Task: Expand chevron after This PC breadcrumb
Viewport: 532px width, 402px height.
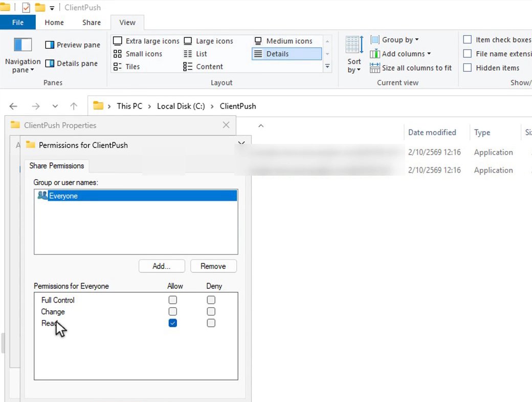Action: (149, 107)
